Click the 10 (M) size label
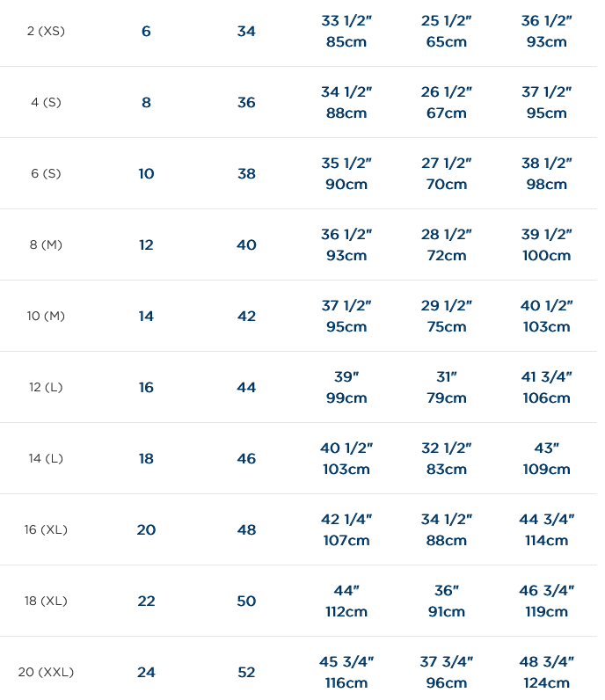This screenshot has height=700, width=605. (46, 317)
